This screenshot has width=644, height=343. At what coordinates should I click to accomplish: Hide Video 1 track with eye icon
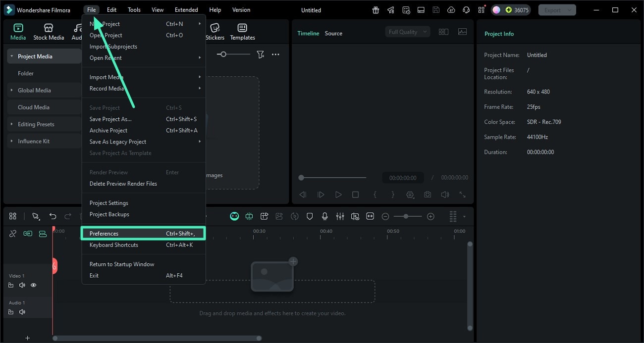point(33,285)
